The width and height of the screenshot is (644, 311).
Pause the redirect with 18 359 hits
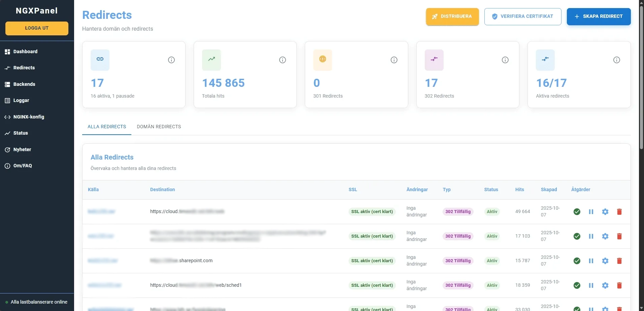[x=591, y=285]
